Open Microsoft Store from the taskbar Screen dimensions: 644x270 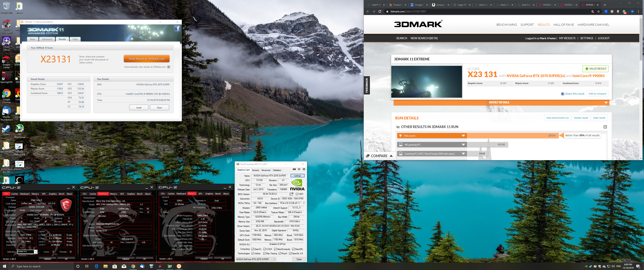click(115, 266)
